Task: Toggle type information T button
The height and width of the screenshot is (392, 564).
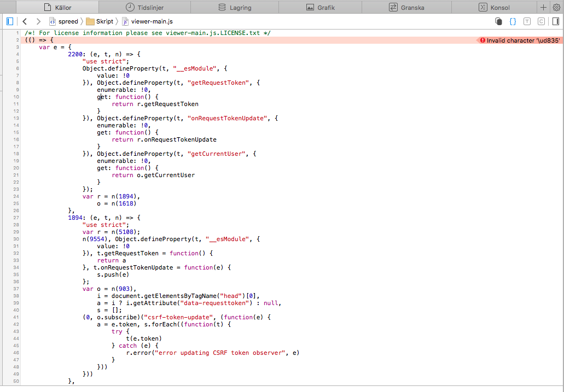Action: click(527, 21)
